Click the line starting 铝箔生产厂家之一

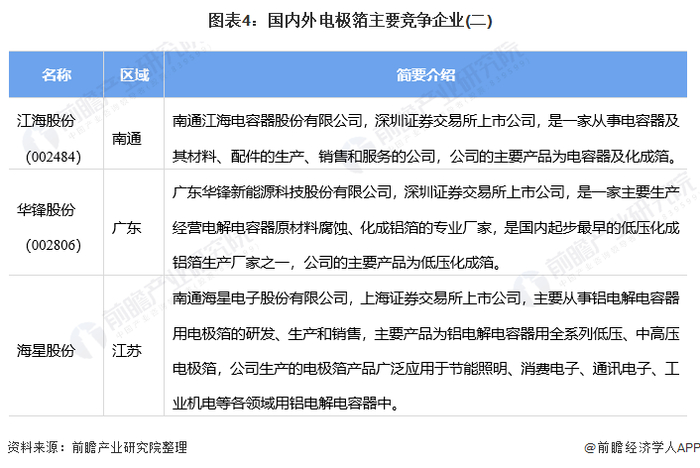pos(337,263)
